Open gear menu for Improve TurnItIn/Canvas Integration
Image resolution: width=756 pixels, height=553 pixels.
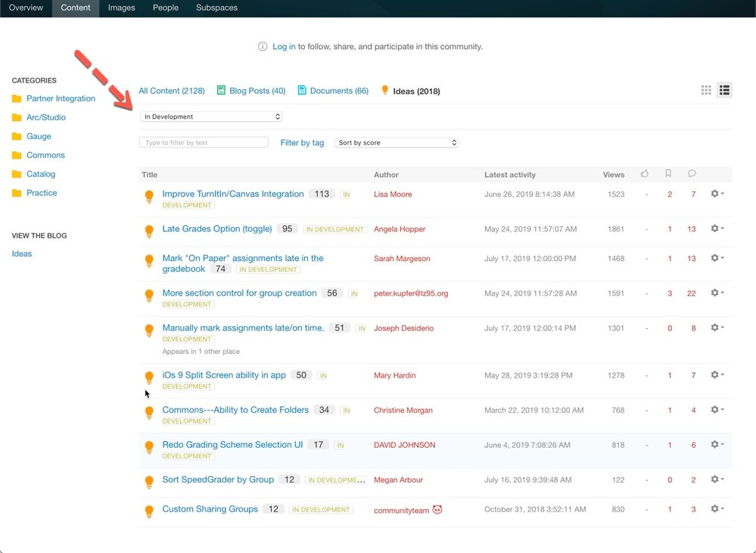(x=717, y=194)
